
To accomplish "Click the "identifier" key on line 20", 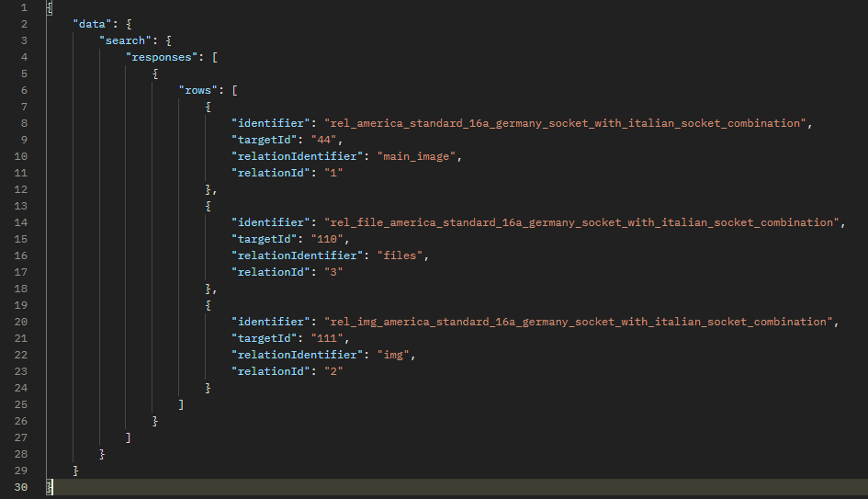I will 271,322.
